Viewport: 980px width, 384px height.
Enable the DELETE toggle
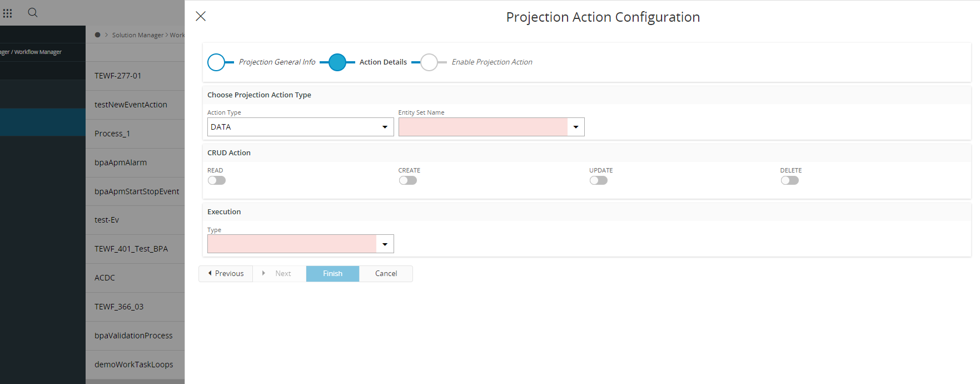pyautogui.click(x=789, y=180)
